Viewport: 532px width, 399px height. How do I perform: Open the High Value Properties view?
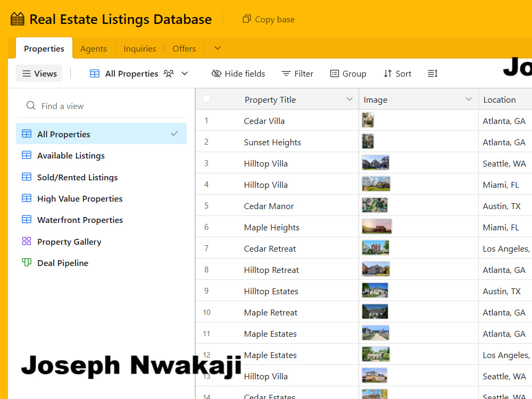pyautogui.click(x=101, y=198)
